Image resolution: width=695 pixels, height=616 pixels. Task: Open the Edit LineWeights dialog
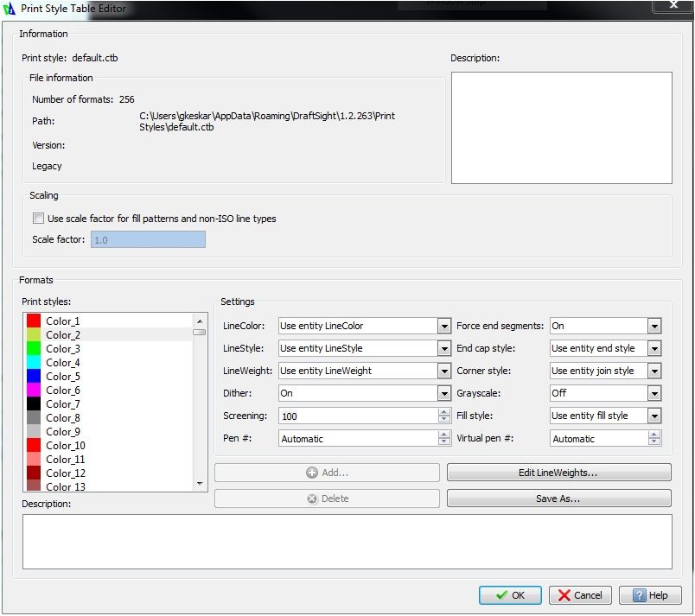(559, 473)
